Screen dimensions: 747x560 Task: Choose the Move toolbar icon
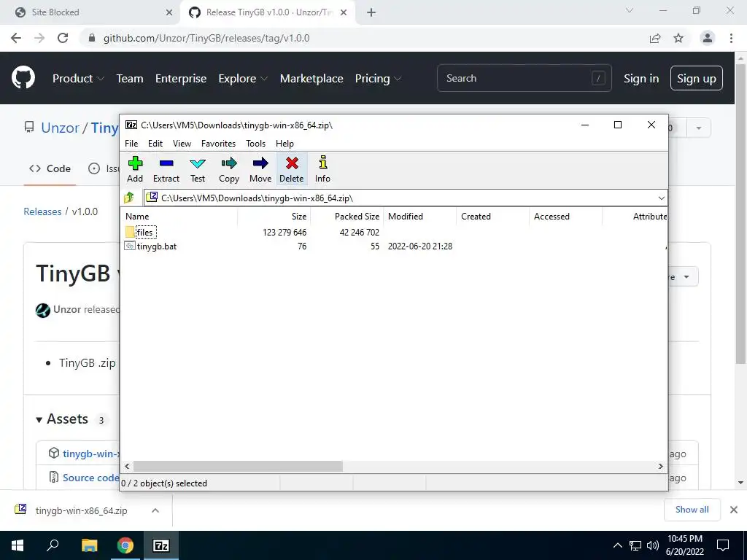pos(260,169)
